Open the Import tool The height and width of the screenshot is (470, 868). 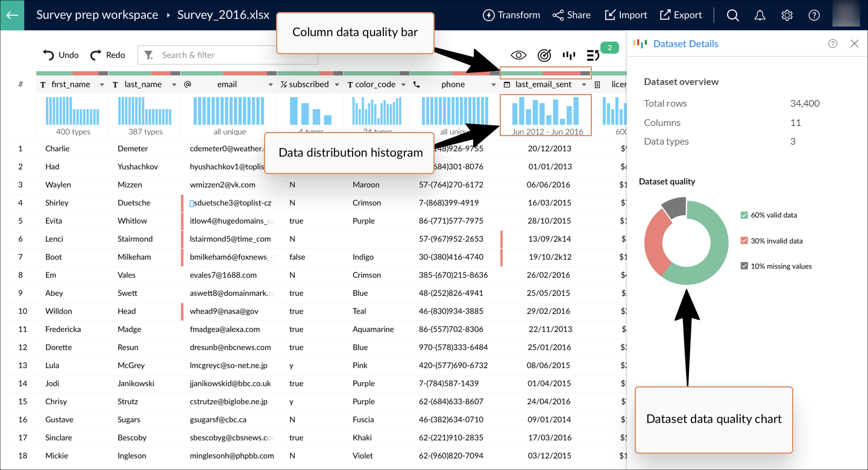click(x=625, y=14)
